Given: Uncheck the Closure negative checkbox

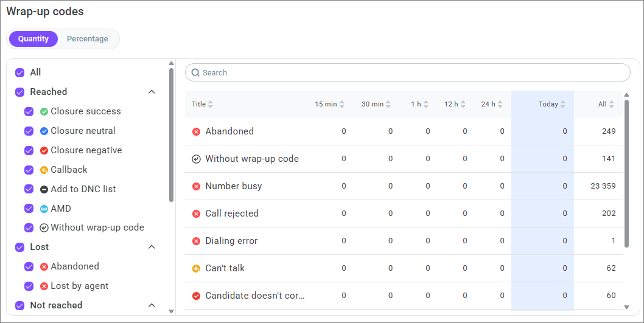Looking at the screenshot, I should pyautogui.click(x=29, y=151).
